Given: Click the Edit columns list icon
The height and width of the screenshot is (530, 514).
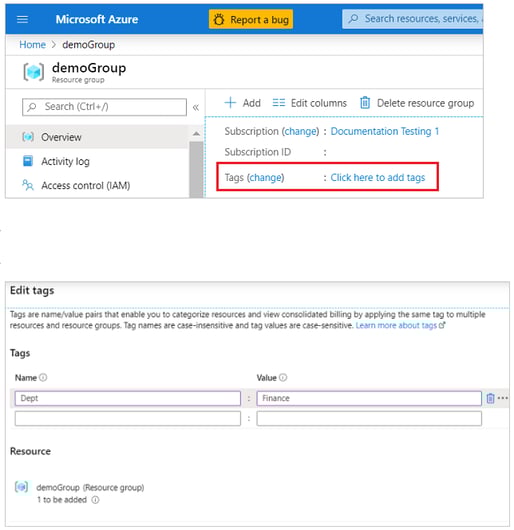Looking at the screenshot, I should click(x=279, y=102).
